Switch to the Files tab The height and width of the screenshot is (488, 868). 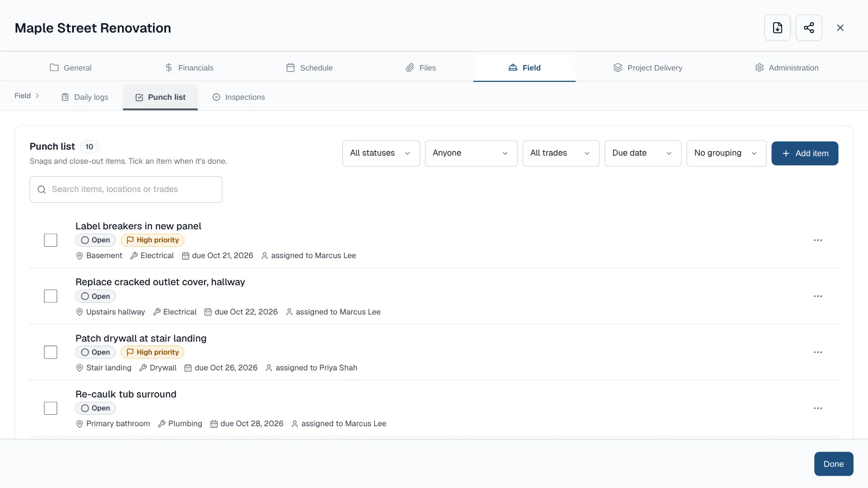point(421,68)
